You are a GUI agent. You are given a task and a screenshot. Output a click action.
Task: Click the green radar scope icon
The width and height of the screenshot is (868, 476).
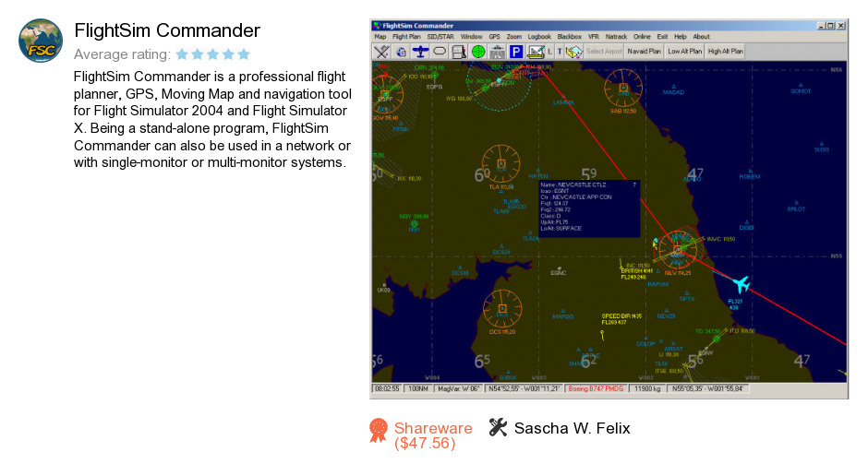pos(478,52)
